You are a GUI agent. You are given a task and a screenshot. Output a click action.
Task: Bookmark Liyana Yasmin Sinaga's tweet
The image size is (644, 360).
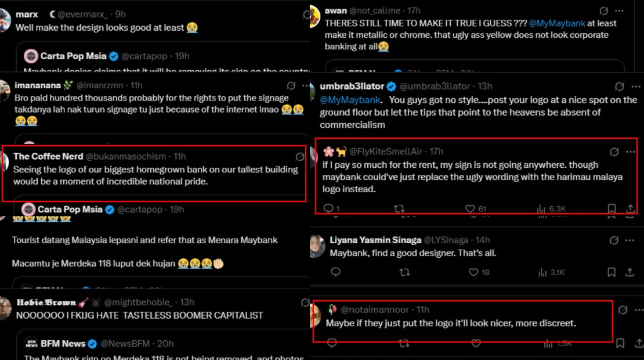(612, 272)
